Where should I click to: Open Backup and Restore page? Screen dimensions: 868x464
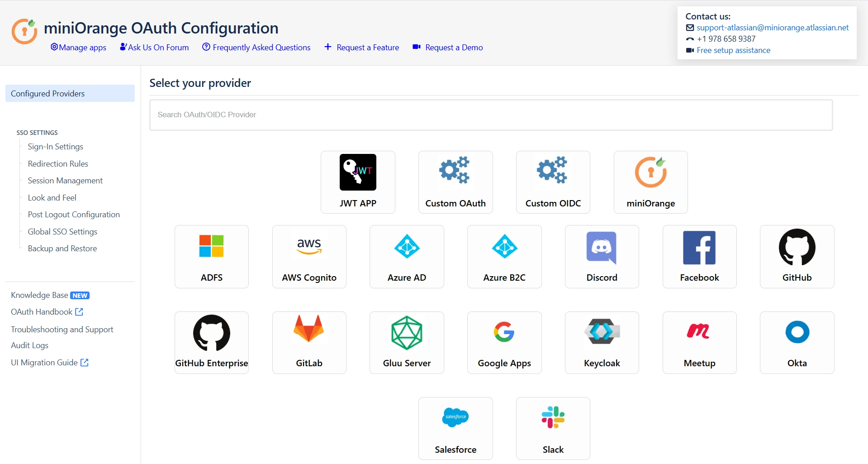tap(62, 249)
